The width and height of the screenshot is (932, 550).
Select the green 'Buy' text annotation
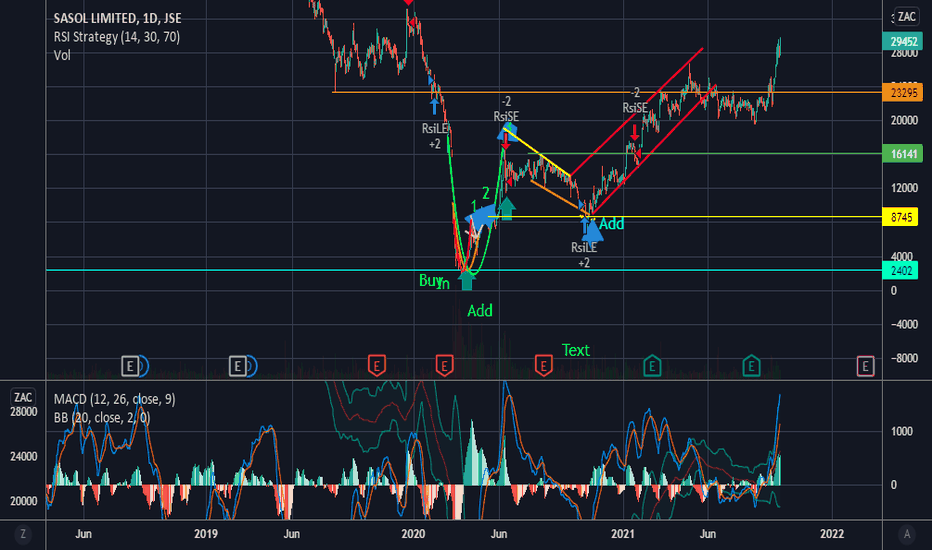430,280
